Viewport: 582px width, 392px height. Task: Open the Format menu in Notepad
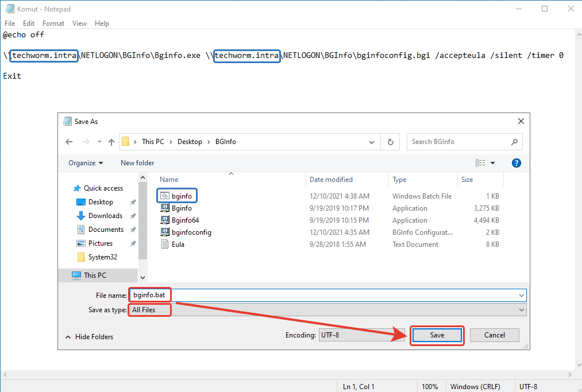click(x=53, y=24)
